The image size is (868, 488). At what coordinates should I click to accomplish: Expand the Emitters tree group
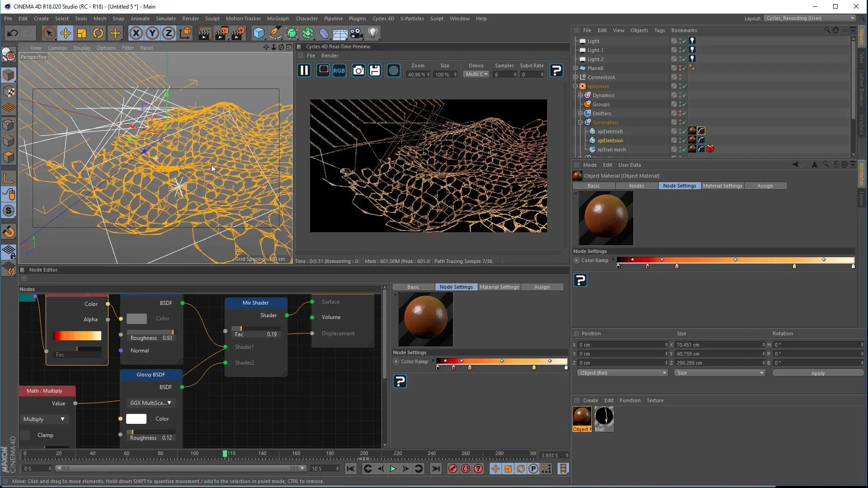point(580,113)
